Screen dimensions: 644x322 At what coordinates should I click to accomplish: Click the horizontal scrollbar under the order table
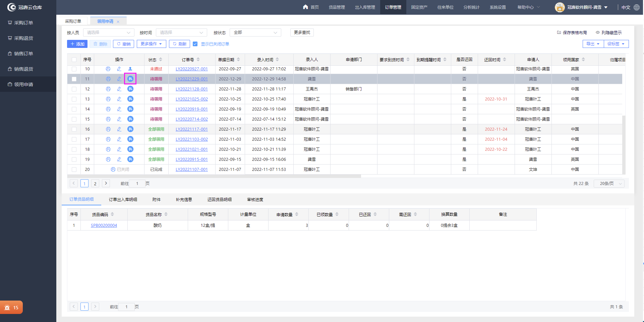point(214,176)
